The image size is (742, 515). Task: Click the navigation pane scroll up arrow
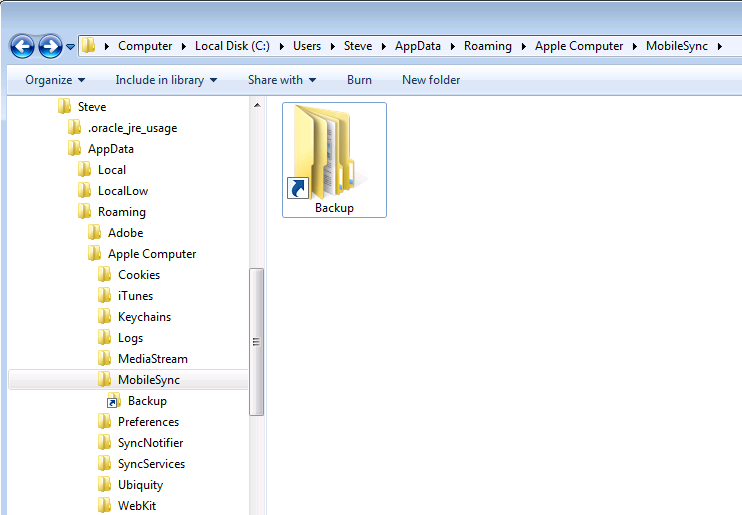pos(256,105)
